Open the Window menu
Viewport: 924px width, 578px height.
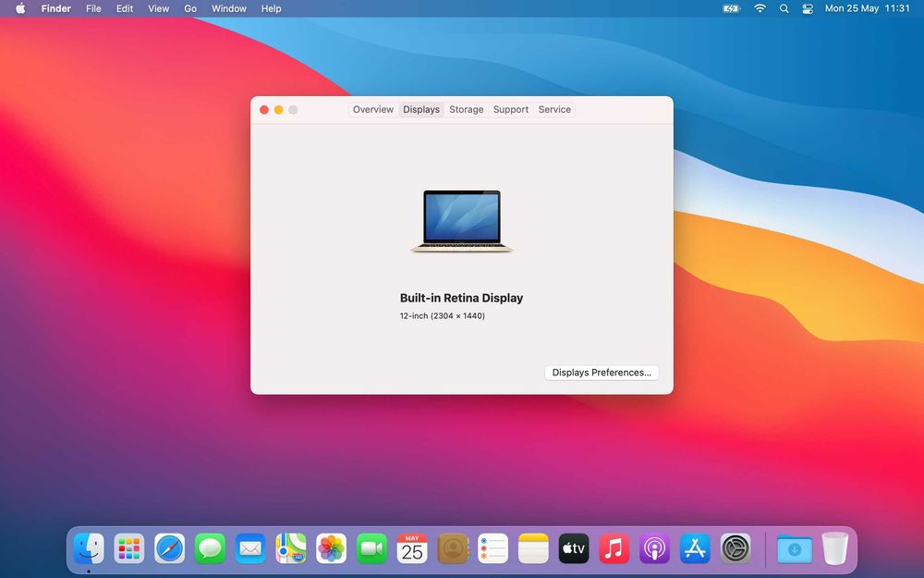[x=229, y=8]
